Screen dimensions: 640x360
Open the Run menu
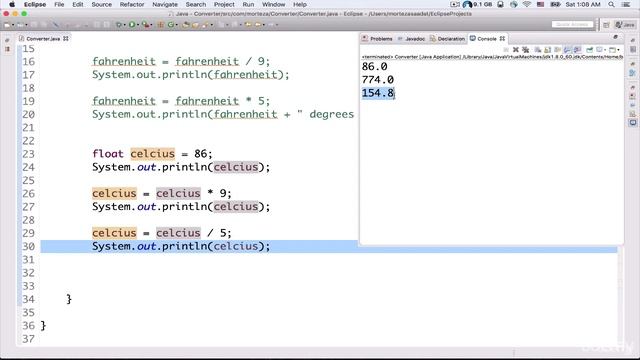click(x=248, y=4)
